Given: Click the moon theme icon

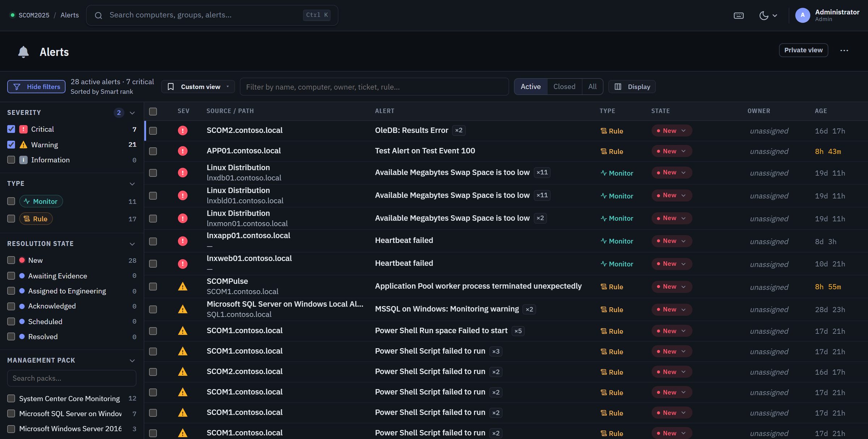Looking at the screenshot, I should pos(763,16).
